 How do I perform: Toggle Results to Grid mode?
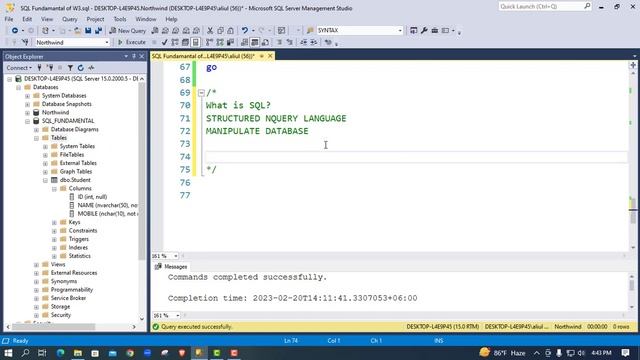tap(255, 42)
